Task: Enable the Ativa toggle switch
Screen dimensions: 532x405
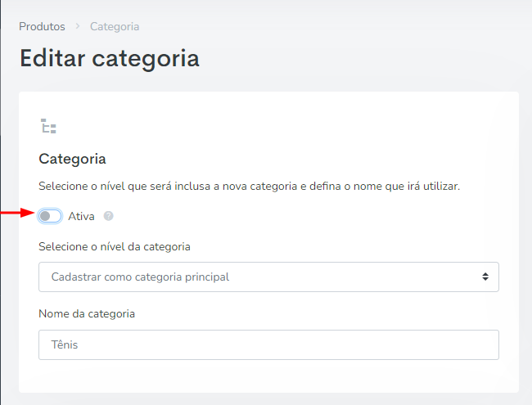Action: [50, 216]
